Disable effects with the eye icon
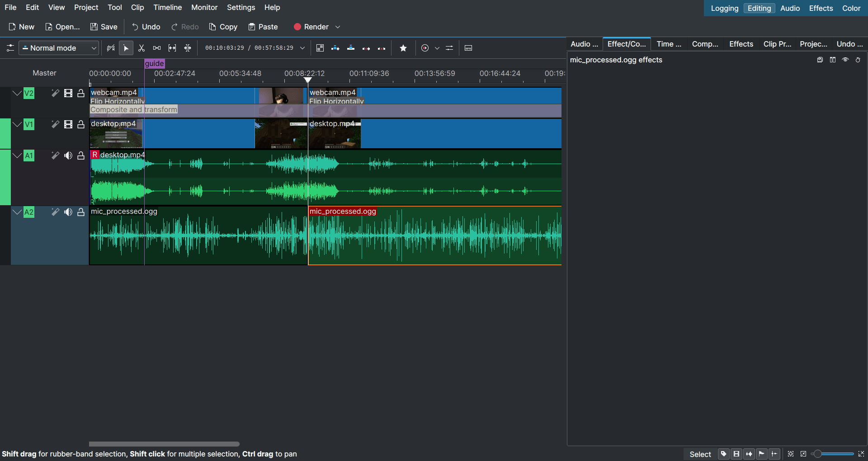 coord(845,60)
